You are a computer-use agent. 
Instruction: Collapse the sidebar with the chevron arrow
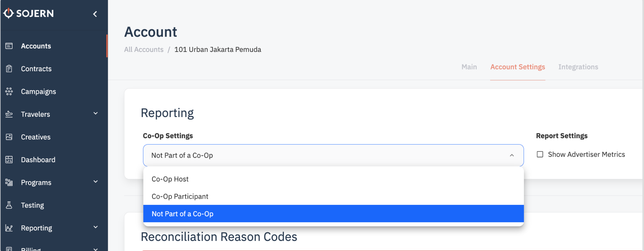[95, 14]
